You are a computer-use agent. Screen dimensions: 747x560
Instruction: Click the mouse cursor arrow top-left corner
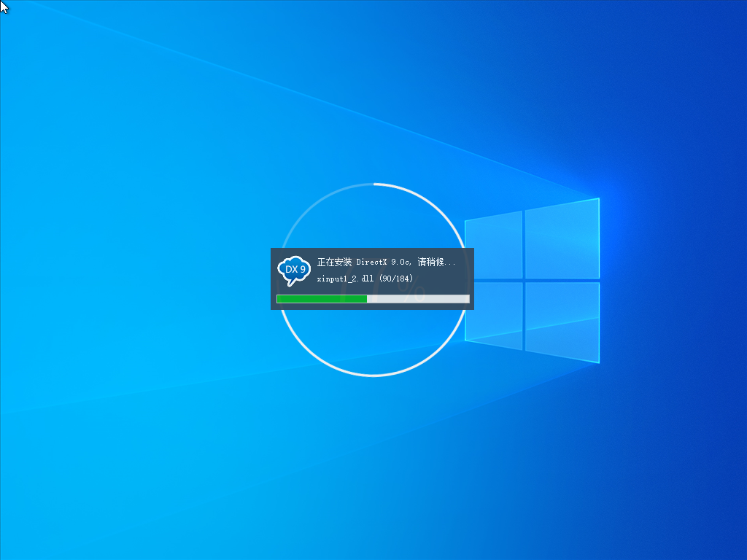click(4, 7)
